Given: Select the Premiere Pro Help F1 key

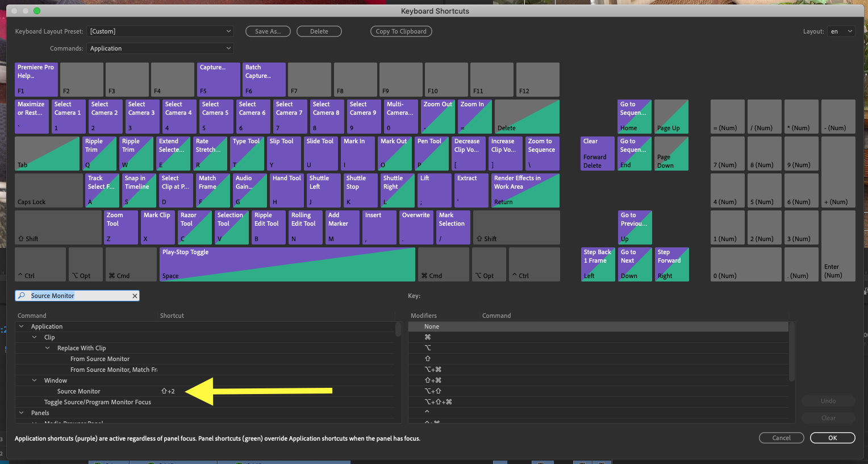Looking at the screenshot, I should click(x=36, y=80).
